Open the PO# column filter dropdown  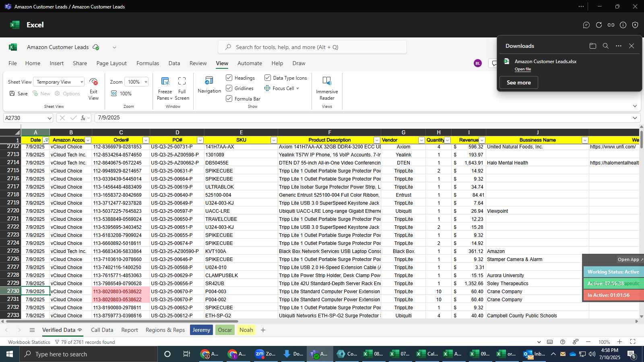coord(200,140)
